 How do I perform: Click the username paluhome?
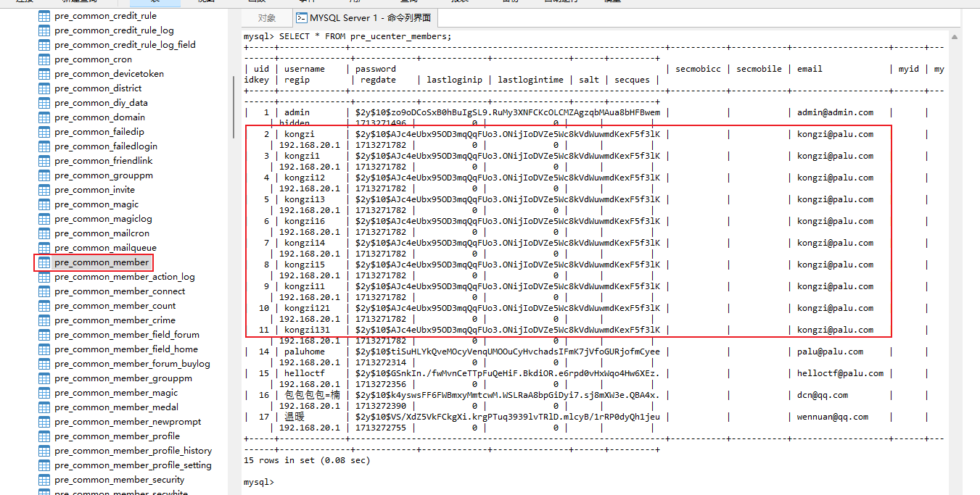point(305,352)
